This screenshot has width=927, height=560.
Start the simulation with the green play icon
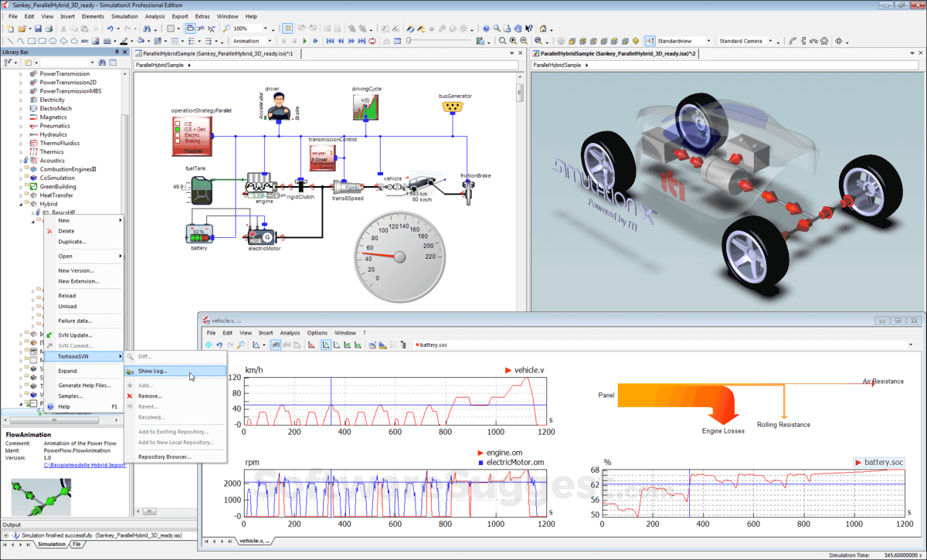click(x=304, y=41)
